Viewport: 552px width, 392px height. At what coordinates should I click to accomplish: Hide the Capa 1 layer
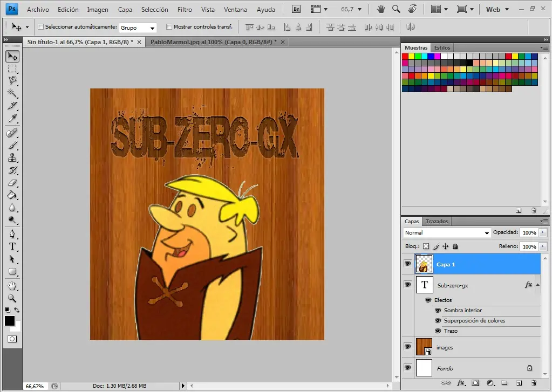[x=408, y=264]
